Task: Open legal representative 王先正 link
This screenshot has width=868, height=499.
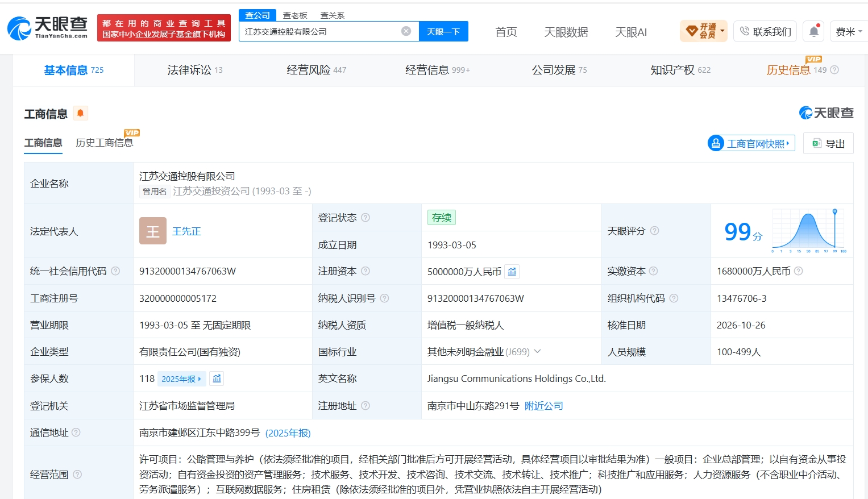Action: 186,231
